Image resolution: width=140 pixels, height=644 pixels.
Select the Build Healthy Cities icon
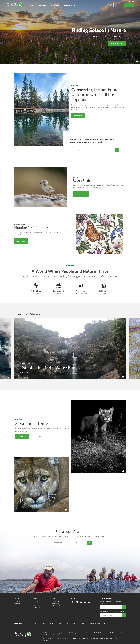[104, 285]
